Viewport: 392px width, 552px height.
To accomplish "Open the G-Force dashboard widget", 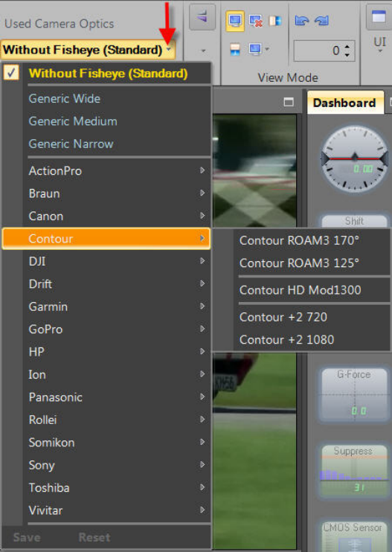I will click(354, 394).
